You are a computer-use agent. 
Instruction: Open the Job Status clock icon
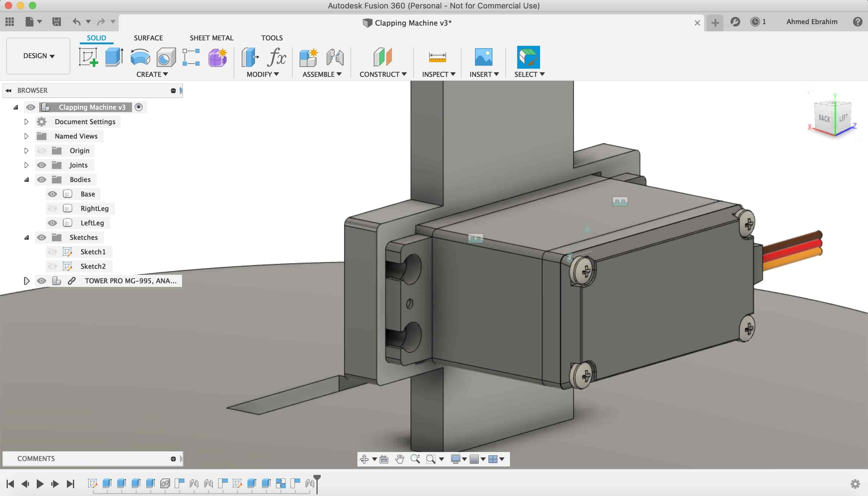point(755,22)
